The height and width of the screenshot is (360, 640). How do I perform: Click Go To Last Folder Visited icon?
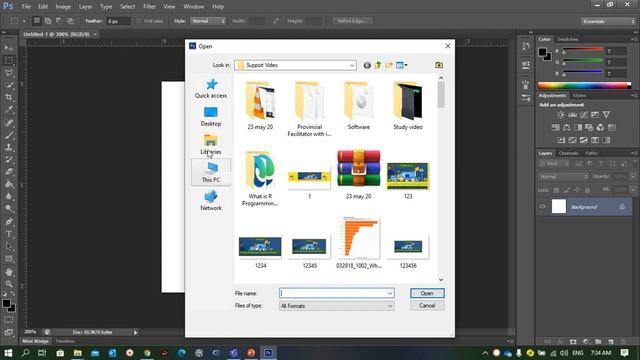(x=367, y=65)
